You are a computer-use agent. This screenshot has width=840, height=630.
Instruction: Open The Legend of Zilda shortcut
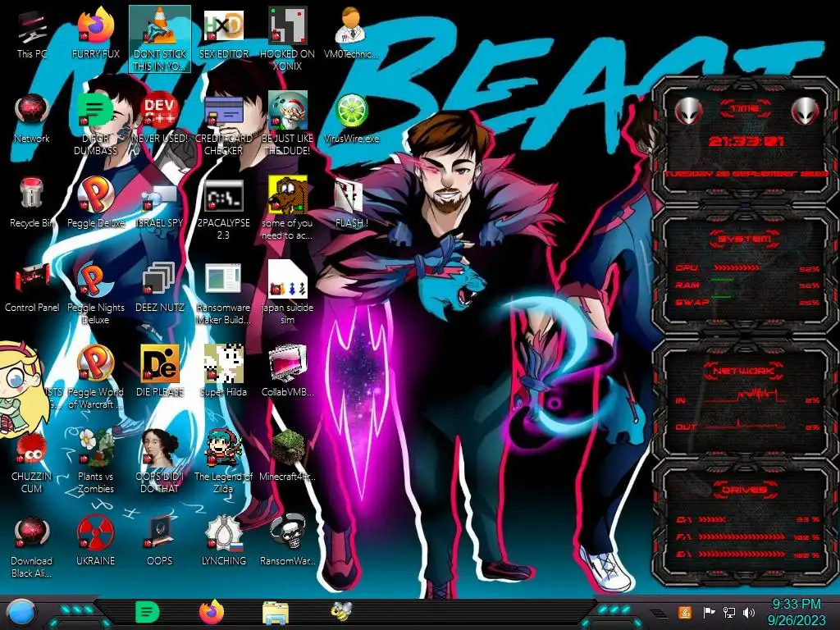point(223,462)
